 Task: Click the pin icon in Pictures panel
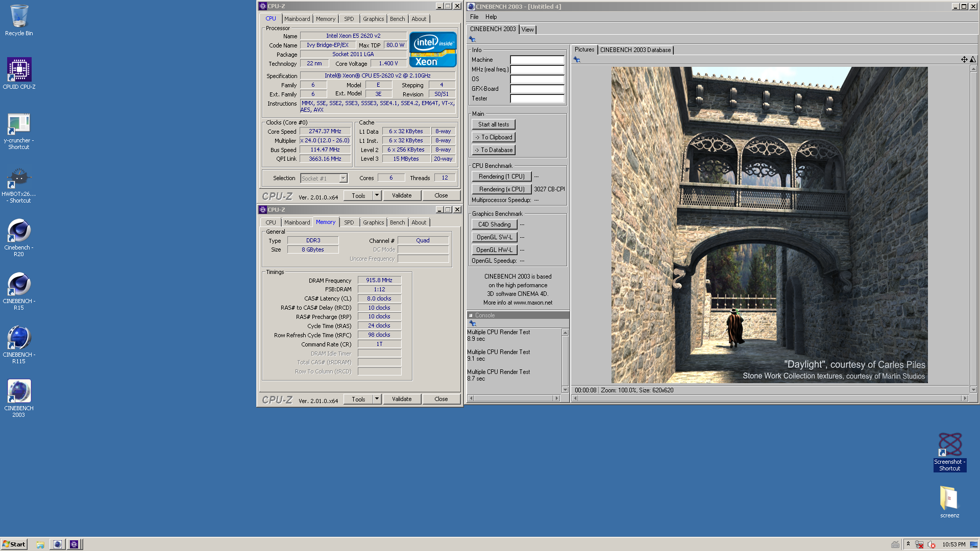(x=577, y=60)
